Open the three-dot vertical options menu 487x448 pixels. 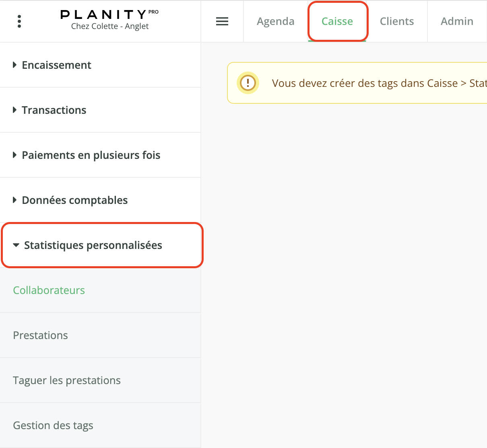tap(19, 21)
